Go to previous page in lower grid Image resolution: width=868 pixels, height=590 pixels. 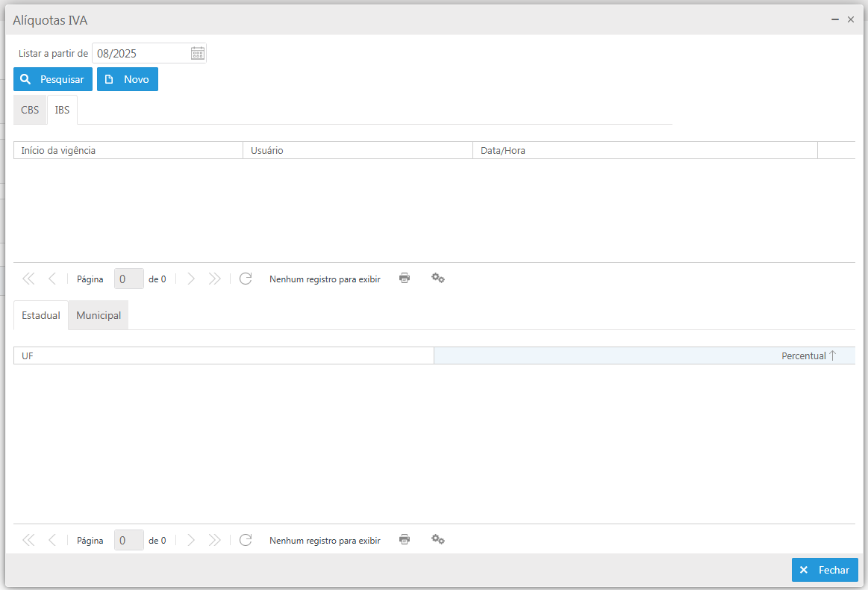point(52,540)
